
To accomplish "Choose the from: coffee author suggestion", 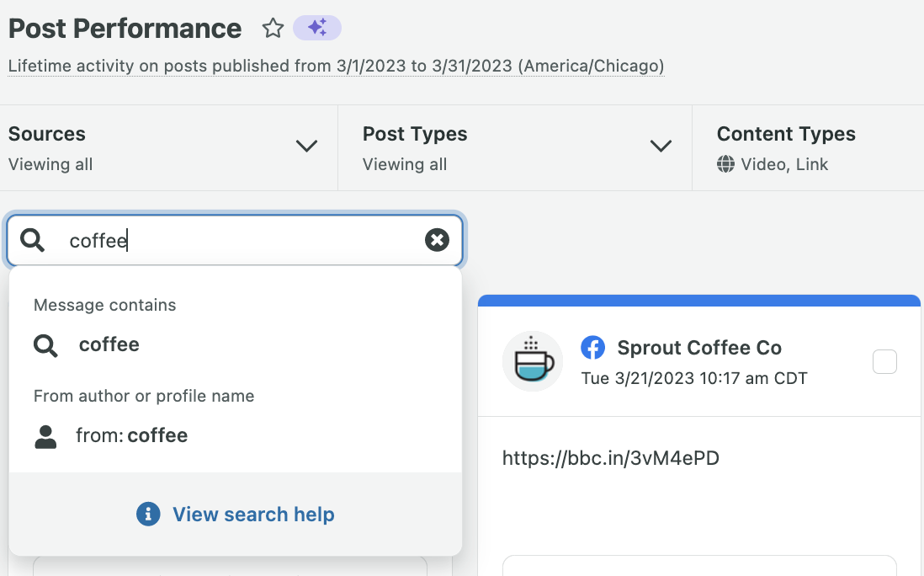I will coord(131,436).
